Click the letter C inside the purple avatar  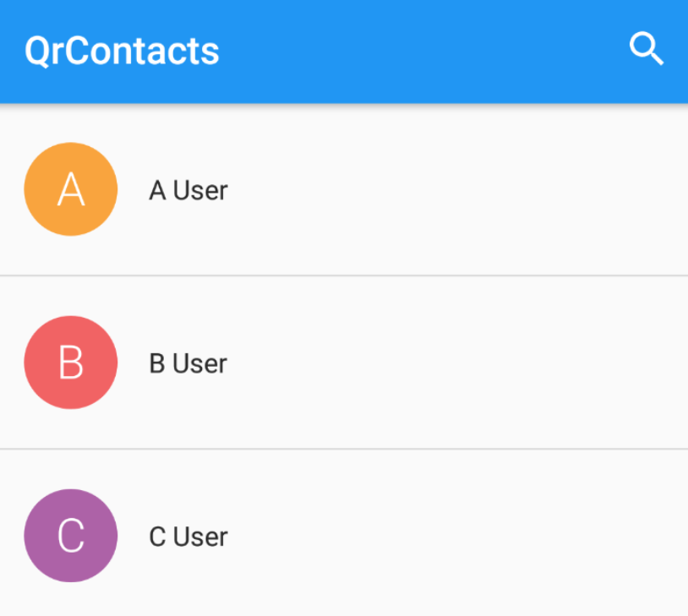(x=70, y=536)
